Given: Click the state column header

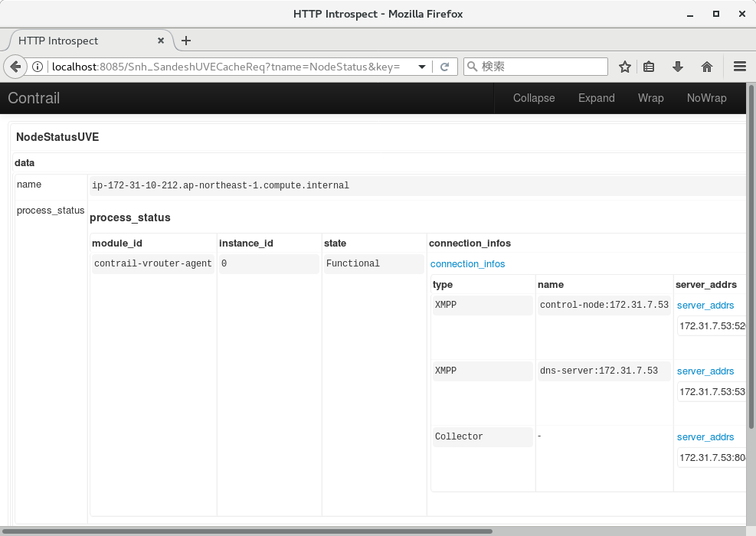Looking at the screenshot, I should [335, 243].
